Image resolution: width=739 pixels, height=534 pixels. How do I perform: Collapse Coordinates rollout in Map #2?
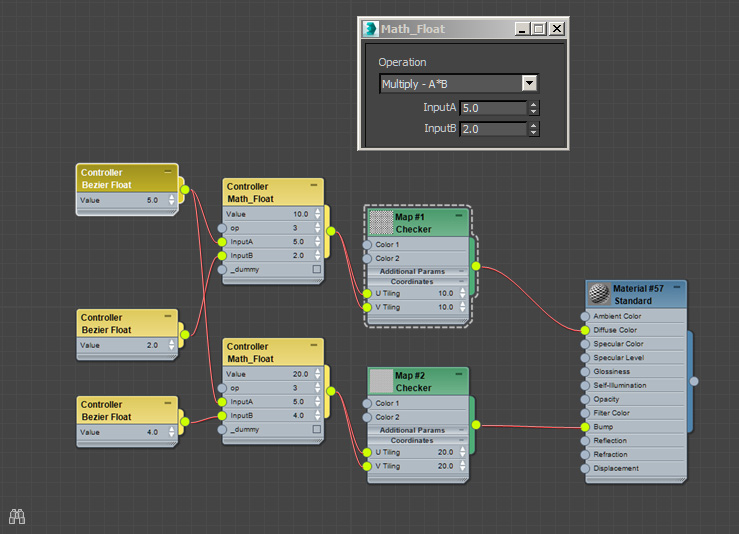(461, 440)
